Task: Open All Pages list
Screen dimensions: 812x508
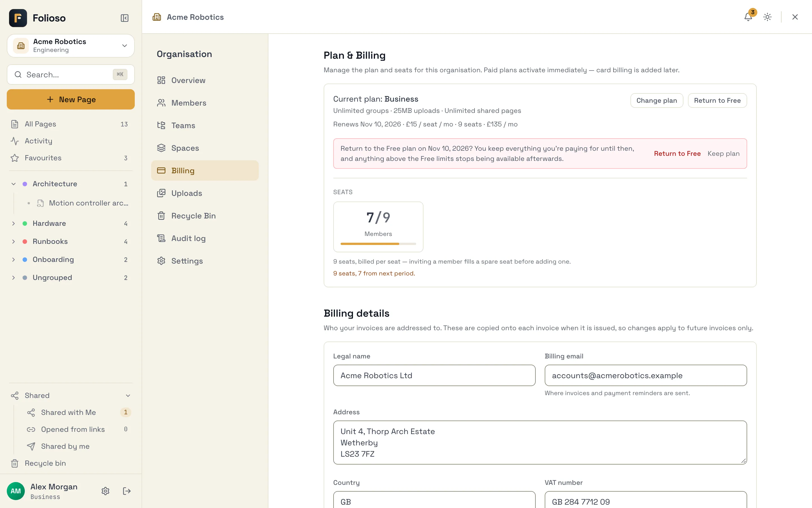Action: 70,124
